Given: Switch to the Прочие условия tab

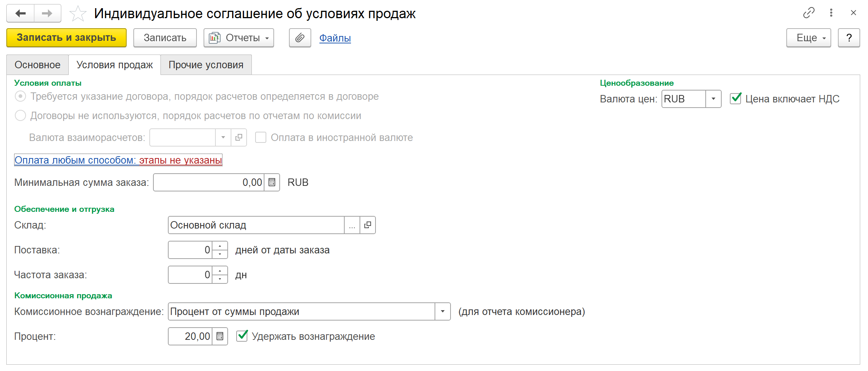Looking at the screenshot, I should 206,65.
